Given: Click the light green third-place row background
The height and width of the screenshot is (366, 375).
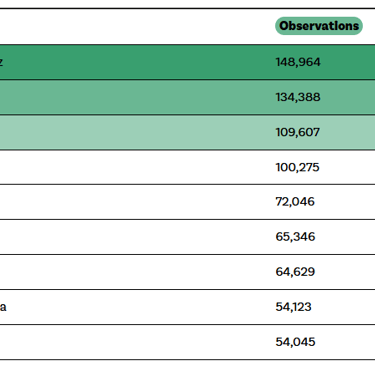Looking at the screenshot, I should (x=187, y=132).
